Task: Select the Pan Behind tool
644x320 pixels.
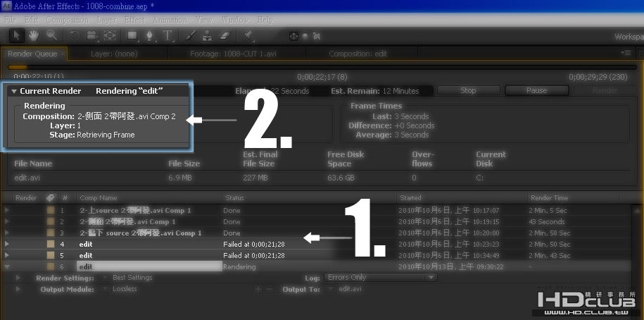Action: tap(110, 36)
